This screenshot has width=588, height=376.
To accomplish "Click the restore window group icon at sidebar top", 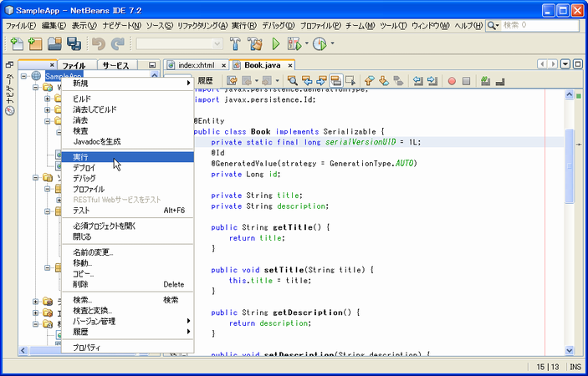I will [x=10, y=65].
